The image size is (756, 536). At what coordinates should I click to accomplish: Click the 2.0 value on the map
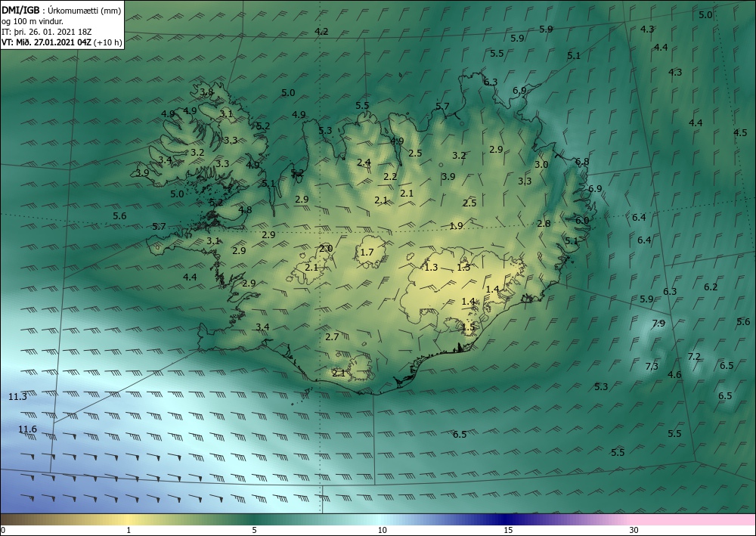pos(326,248)
